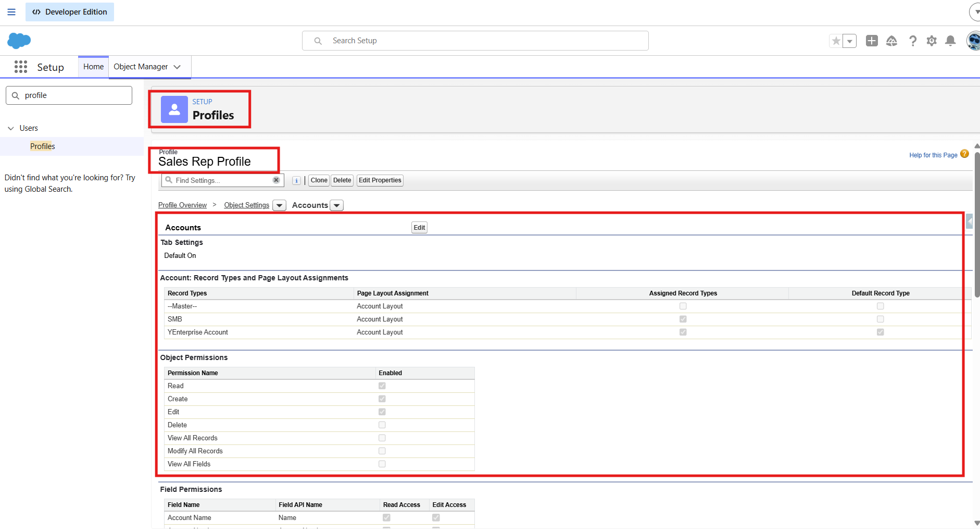Toggle the Read permission checkbox
980x532 pixels.
(382, 386)
